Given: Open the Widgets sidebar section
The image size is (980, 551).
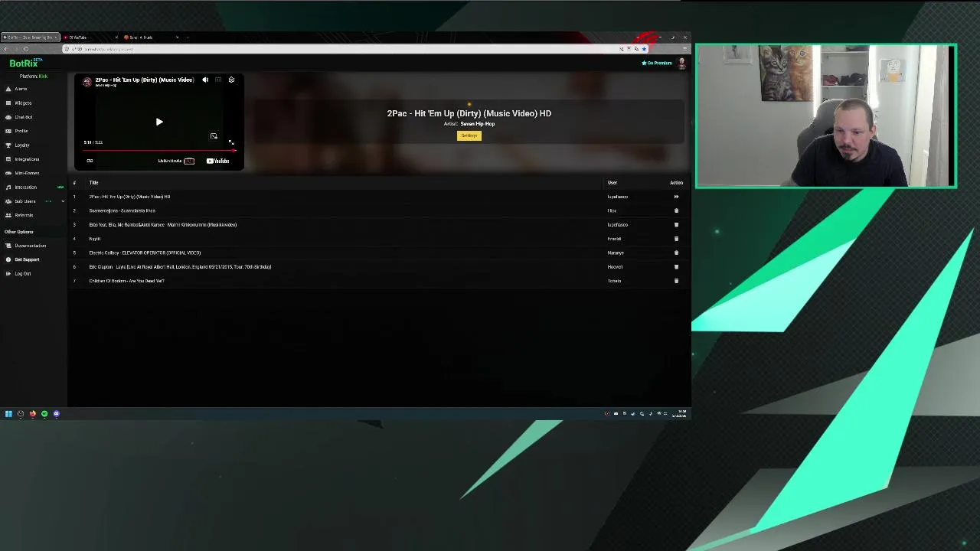Looking at the screenshot, I should coord(23,103).
